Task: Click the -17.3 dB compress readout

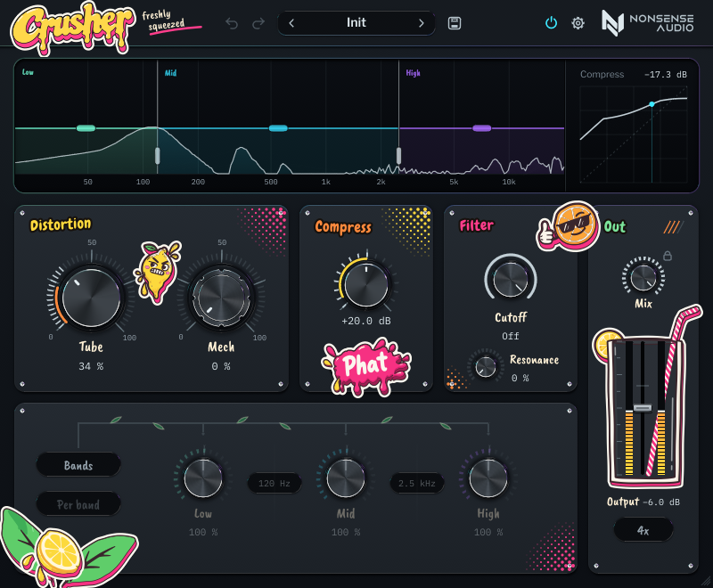Action: pos(666,75)
